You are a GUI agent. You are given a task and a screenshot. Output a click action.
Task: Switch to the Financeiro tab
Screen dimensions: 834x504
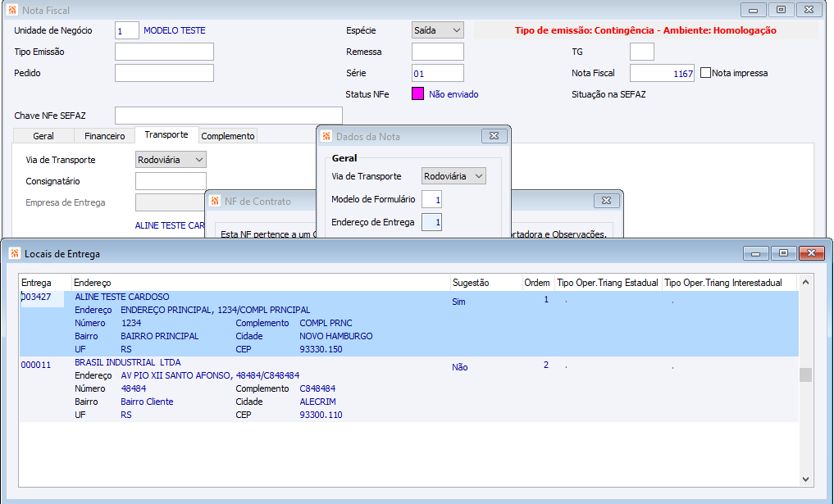coord(105,136)
